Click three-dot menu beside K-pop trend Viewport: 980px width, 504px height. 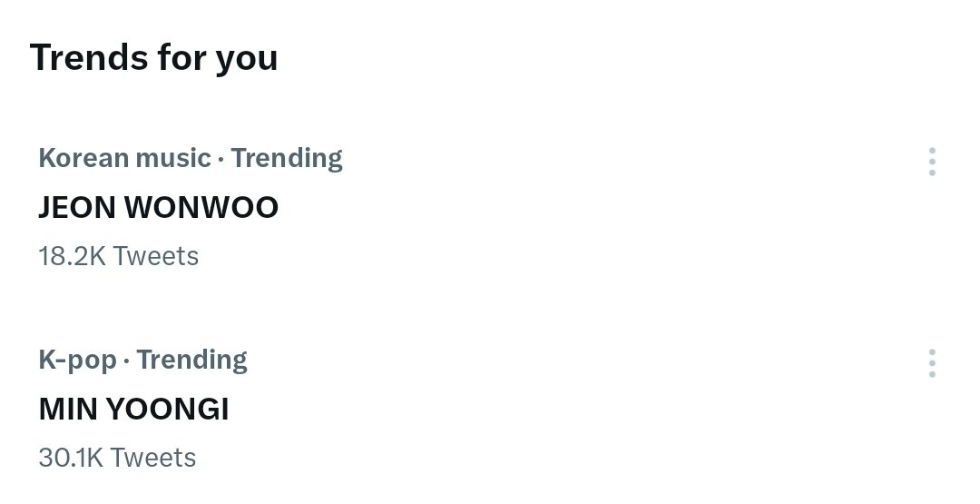pos(932,362)
